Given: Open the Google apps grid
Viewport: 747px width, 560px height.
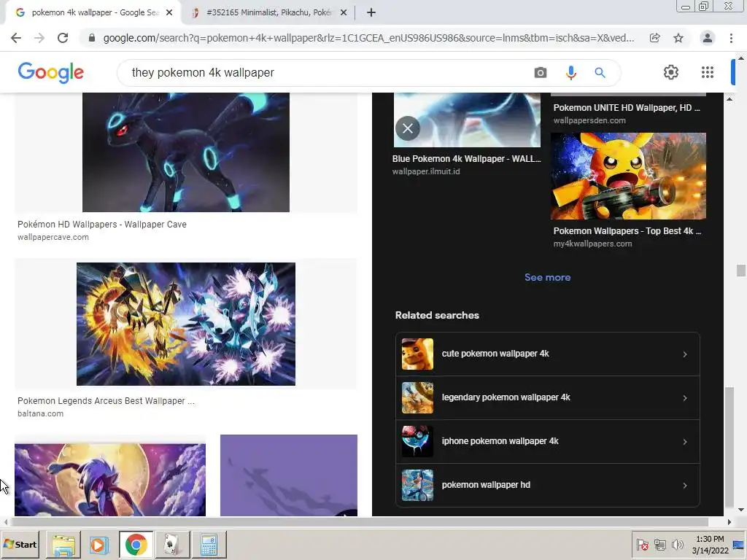Looking at the screenshot, I should pos(708,72).
